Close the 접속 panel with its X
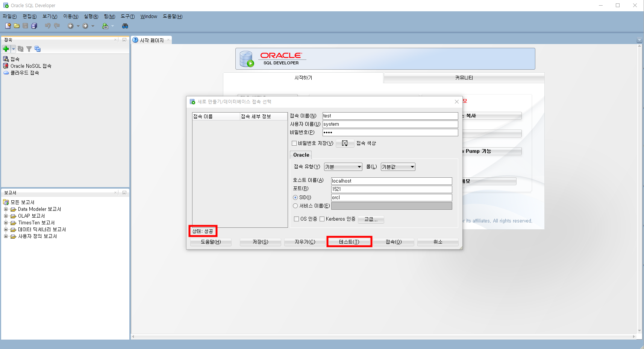The width and height of the screenshot is (644, 349). point(116,40)
